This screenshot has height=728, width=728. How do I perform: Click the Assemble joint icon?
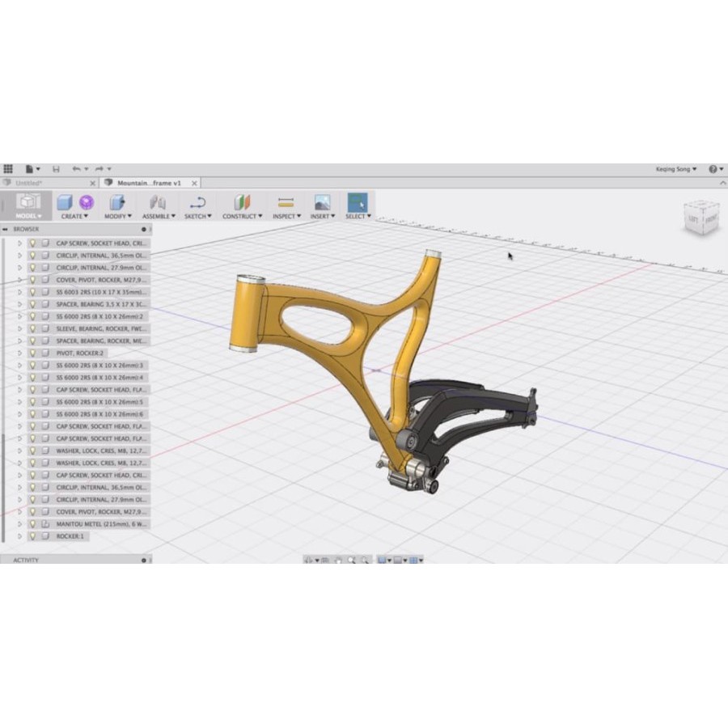pyautogui.click(x=158, y=202)
